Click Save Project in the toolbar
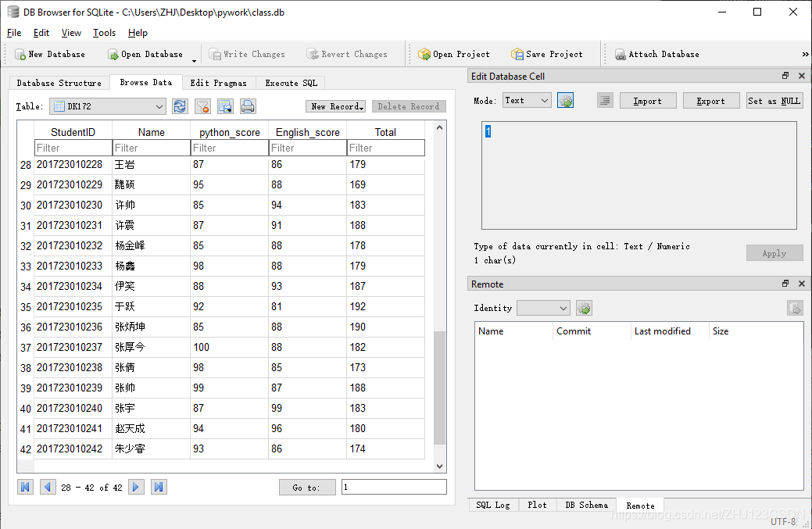 547,55
